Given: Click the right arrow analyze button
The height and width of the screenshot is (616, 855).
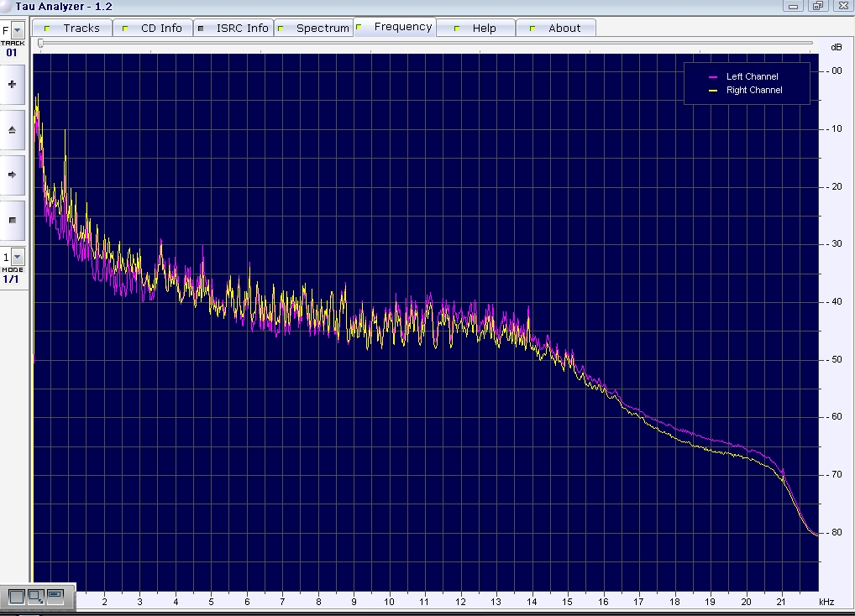Looking at the screenshot, I should click(13, 175).
